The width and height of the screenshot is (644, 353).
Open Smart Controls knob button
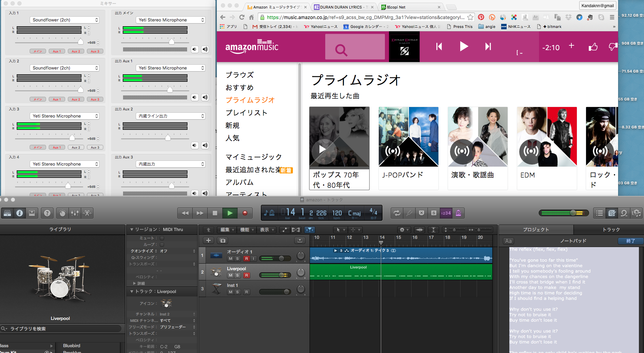62,213
